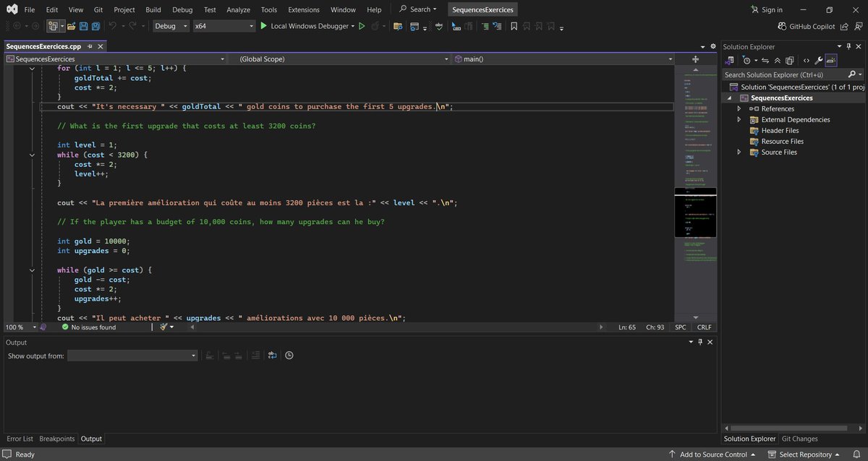Viewport: 868px width, 461px height.
Task: Expand the References node
Action: click(739, 108)
